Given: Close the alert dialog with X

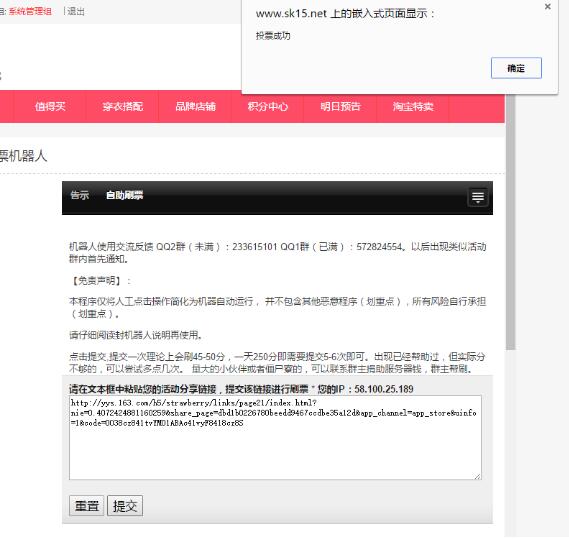Looking at the screenshot, I should [x=548, y=7].
